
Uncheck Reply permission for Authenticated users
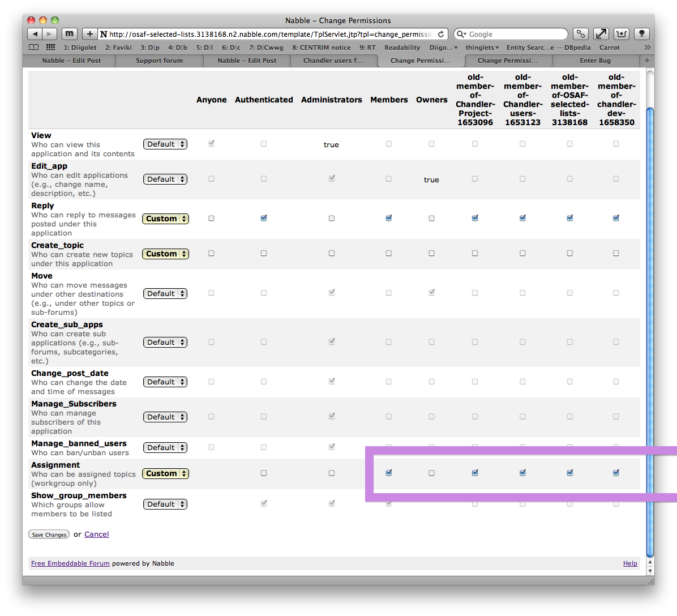click(264, 218)
